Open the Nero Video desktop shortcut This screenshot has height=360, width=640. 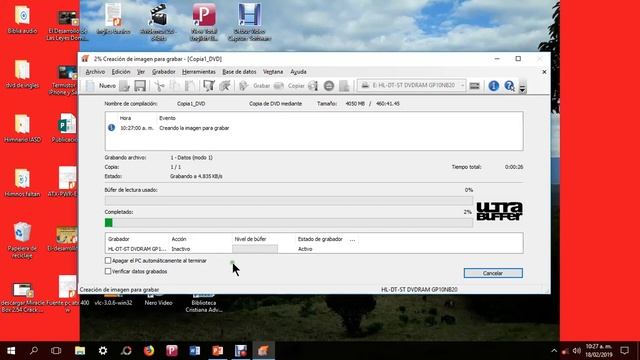(158, 301)
